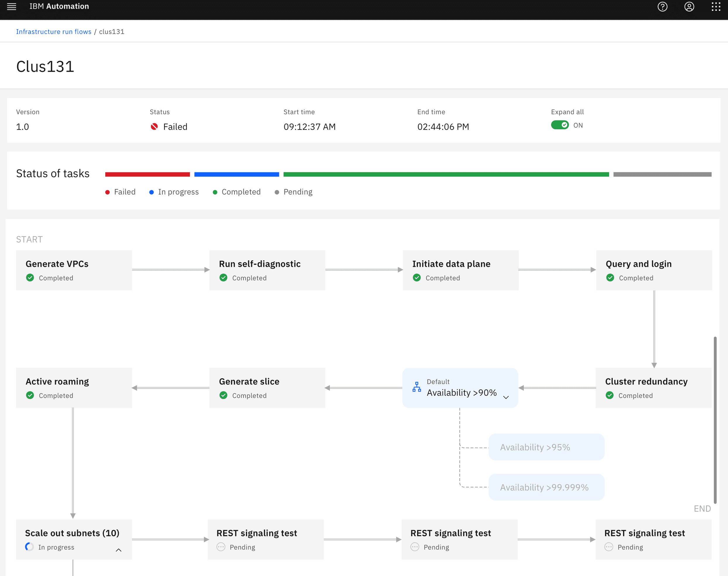Select the Availability >99.999% option
The image size is (728, 576).
[546, 487]
